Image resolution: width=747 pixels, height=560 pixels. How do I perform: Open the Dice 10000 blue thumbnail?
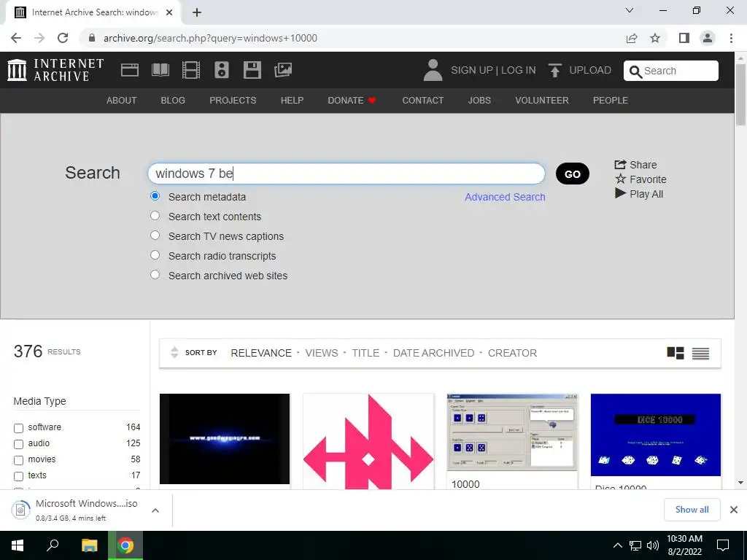pyautogui.click(x=656, y=435)
